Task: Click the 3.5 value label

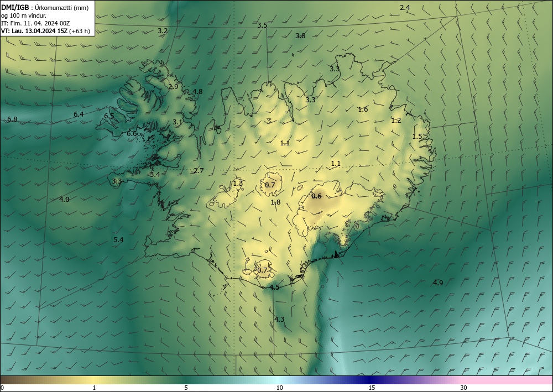Action: coord(262,25)
